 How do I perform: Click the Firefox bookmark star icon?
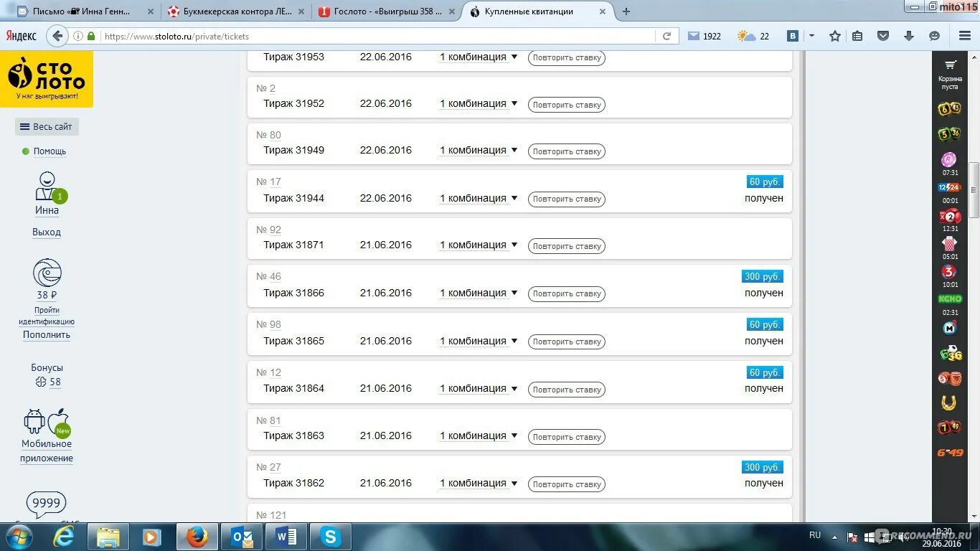pos(834,36)
